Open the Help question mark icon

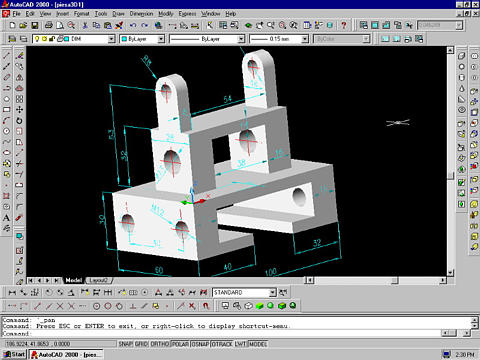[344, 25]
